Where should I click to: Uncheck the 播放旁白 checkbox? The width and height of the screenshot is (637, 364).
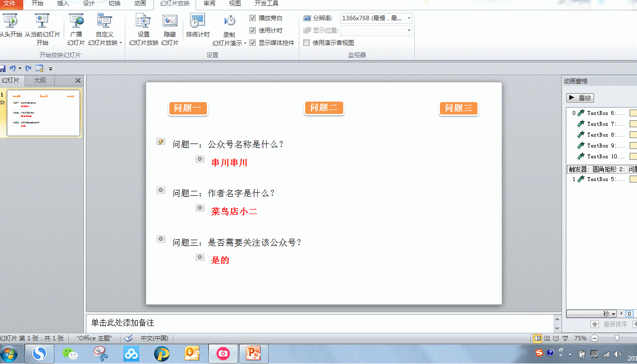pyautogui.click(x=252, y=18)
